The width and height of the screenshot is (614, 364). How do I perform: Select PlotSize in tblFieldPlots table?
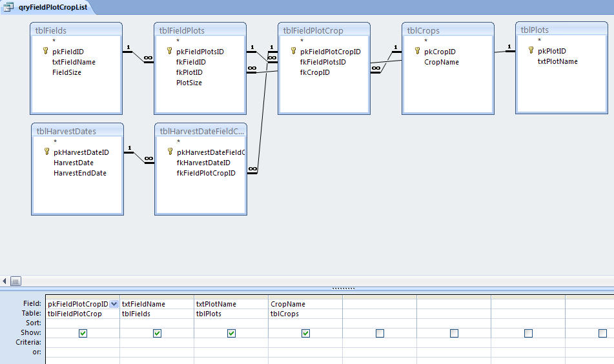(189, 83)
